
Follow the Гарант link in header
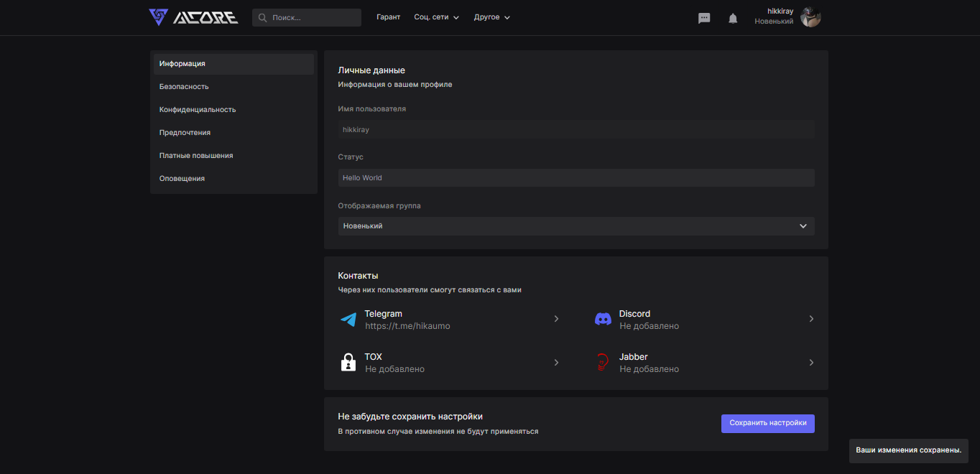(388, 17)
